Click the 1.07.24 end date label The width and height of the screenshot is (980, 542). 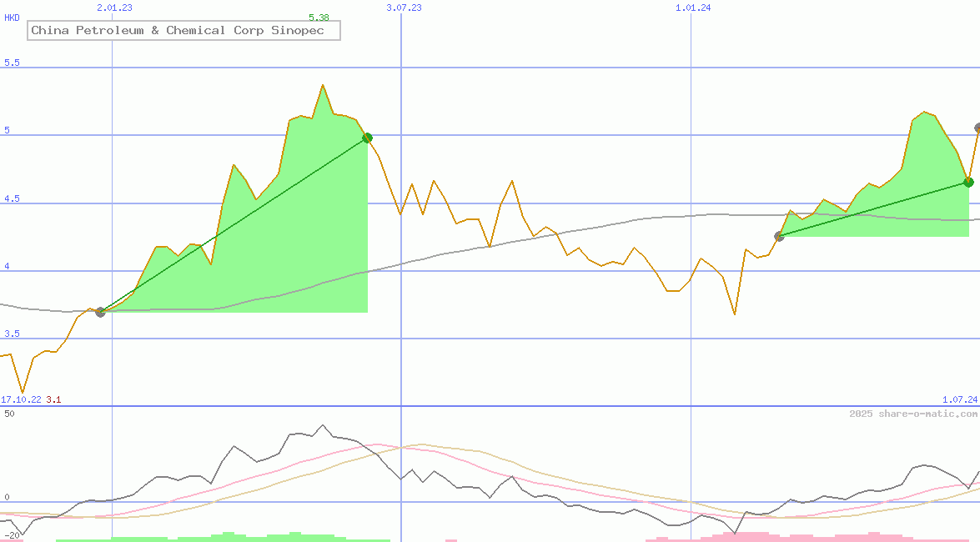(x=959, y=400)
